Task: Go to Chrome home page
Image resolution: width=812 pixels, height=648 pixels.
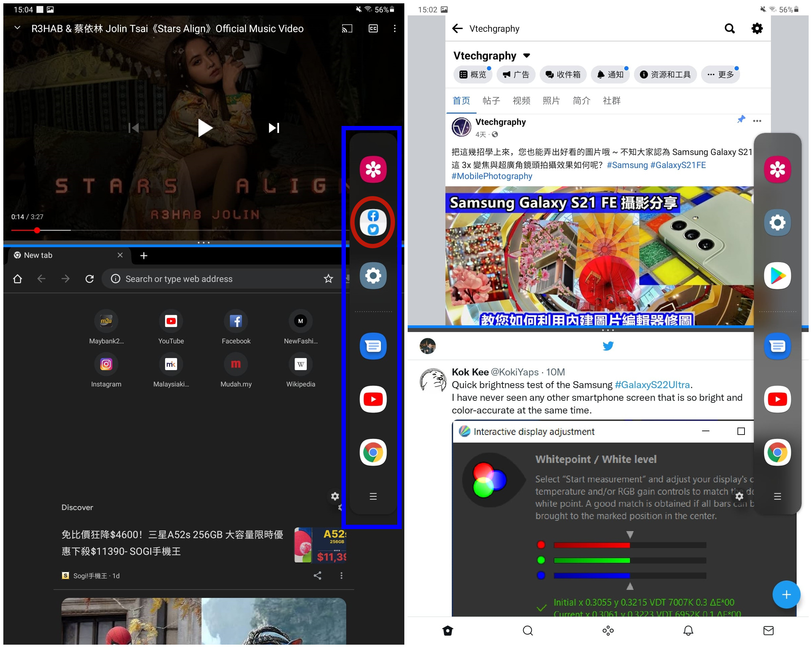Action: click(17, 279)
